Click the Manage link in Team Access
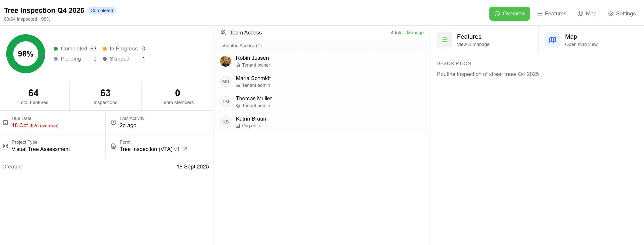Image resolution: width=644 pixels, height=245 pixels. pyautogui.click(x=415, y=33)
